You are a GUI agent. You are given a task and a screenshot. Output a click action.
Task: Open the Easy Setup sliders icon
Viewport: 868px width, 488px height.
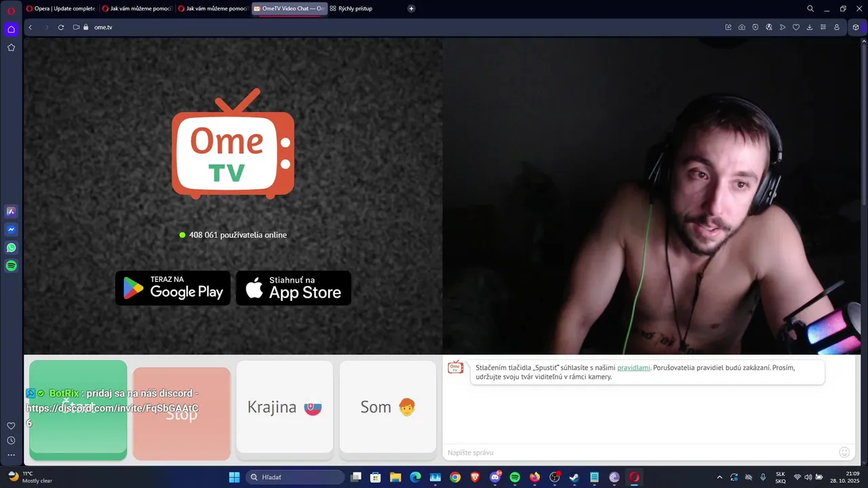click(823, 27)
